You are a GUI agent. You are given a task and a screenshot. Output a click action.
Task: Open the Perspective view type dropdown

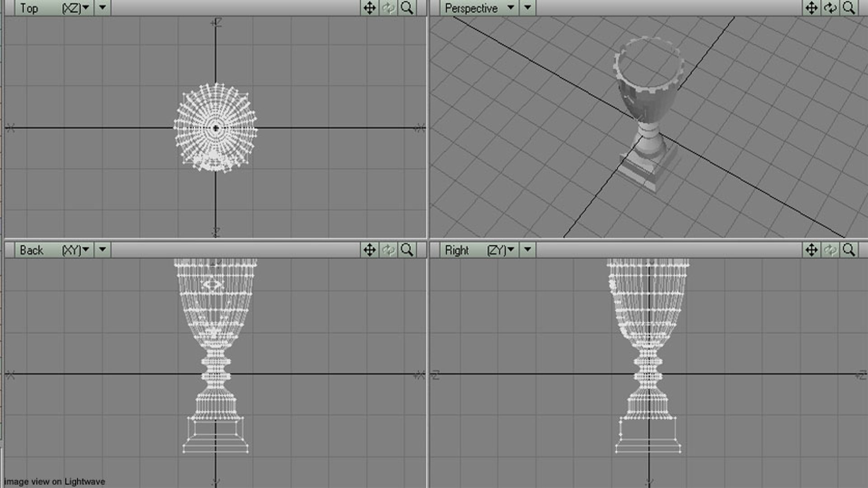click(479, 8)
